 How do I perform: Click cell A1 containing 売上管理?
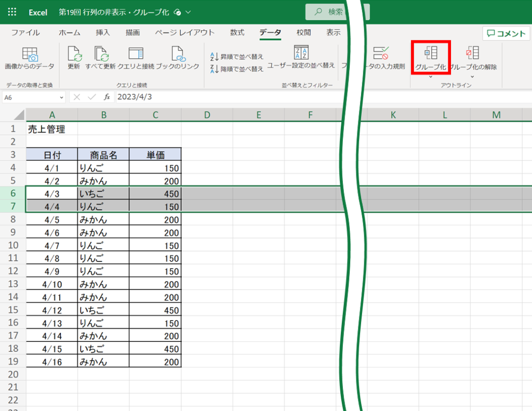pos(52,129)
